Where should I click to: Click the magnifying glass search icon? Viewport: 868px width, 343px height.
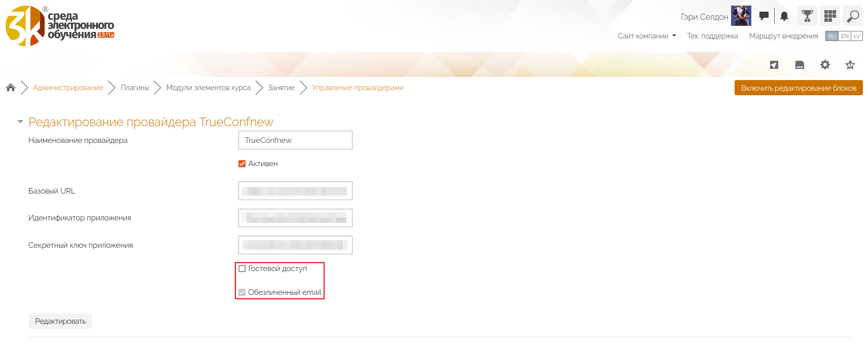[x=853, y=16]
